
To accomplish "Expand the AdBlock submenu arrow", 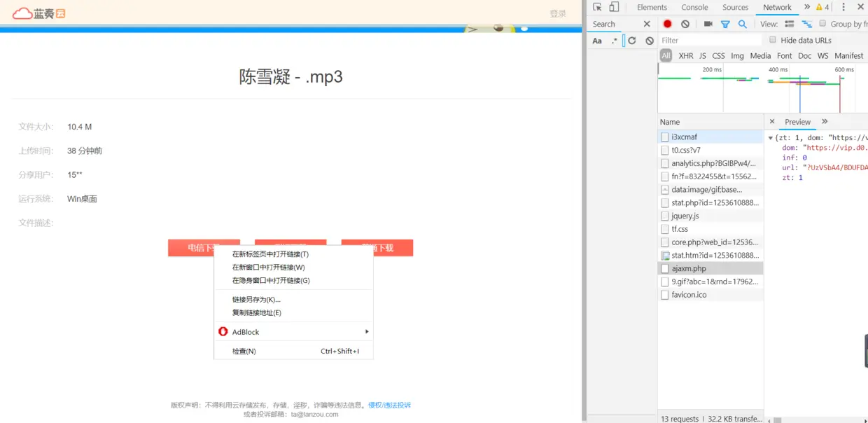I will tap(366, 331).
